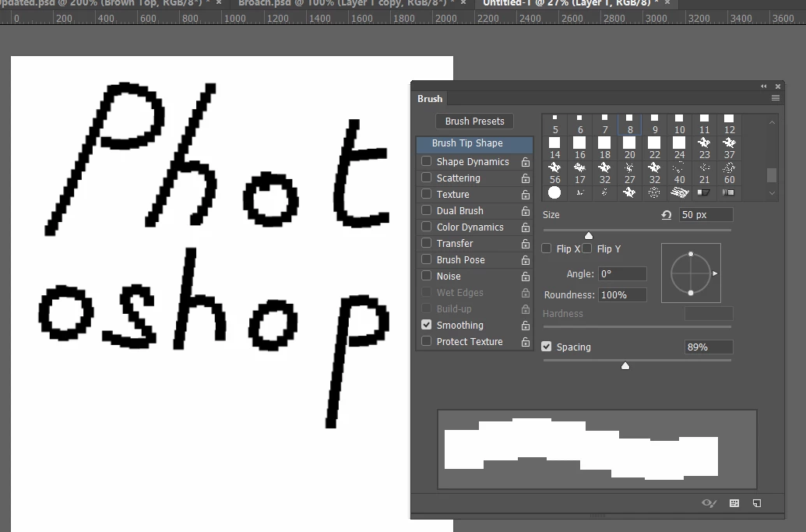The image size is (806, 532).
Task: Enable Protect Texture checkbox
Action: coord(426,341)
